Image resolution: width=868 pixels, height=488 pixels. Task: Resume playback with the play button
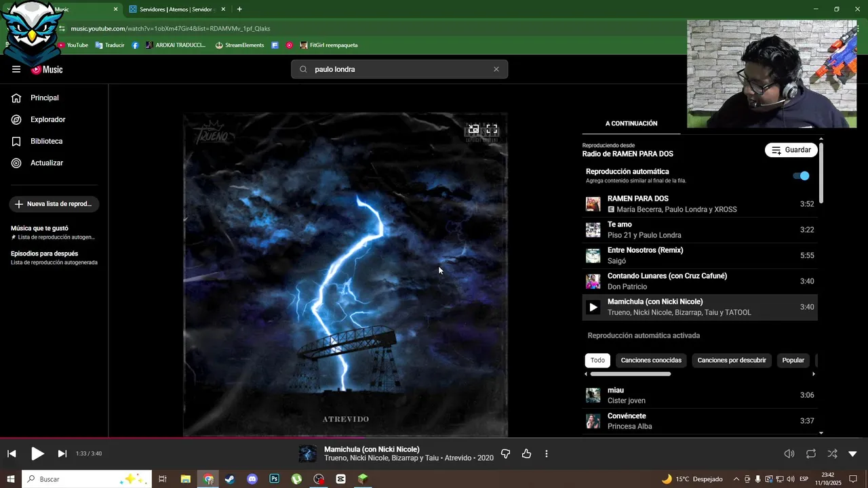(37, 453)
